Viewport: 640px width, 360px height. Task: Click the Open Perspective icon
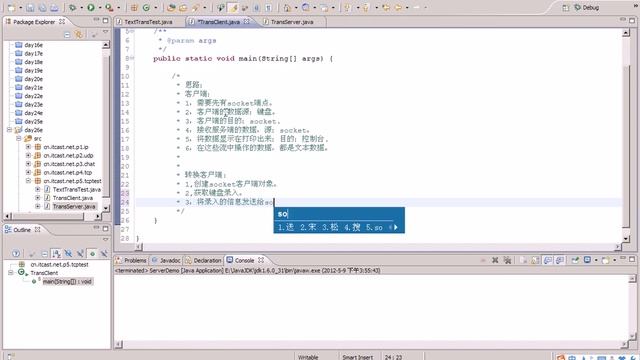tap(566, 7)
